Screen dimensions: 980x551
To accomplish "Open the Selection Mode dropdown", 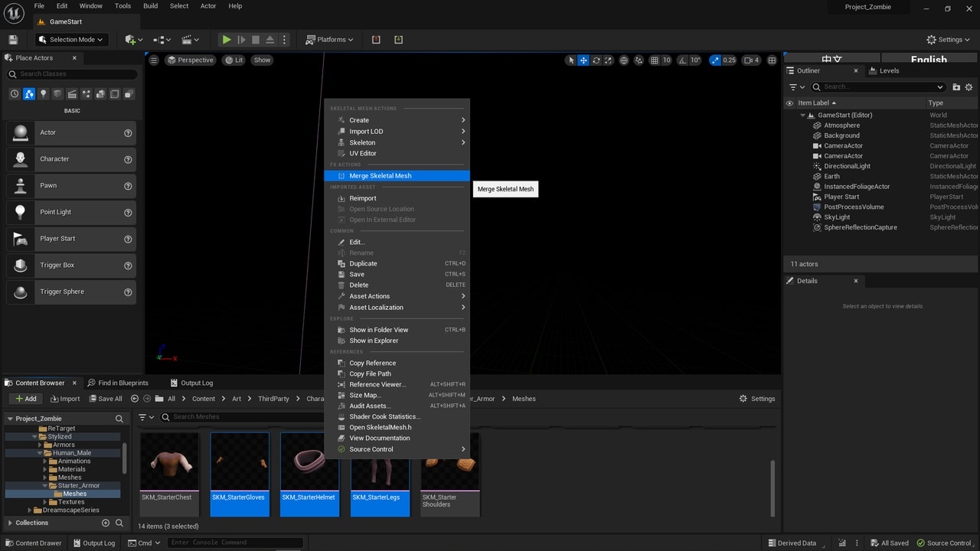I will point(72,40).
